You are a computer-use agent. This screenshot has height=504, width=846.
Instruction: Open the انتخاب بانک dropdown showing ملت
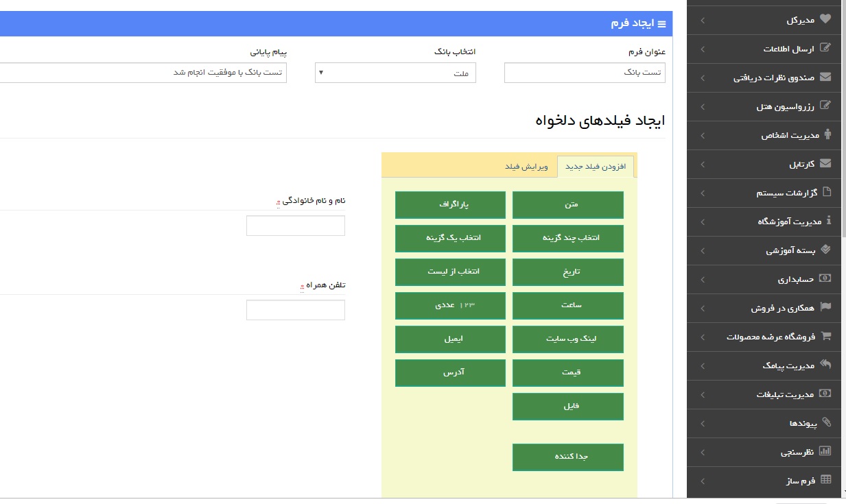(x=395, y=73)
